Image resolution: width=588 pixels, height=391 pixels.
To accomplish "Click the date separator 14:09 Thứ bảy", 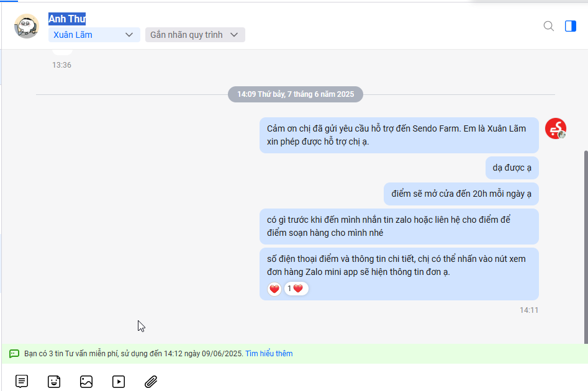I will point(296,94).
